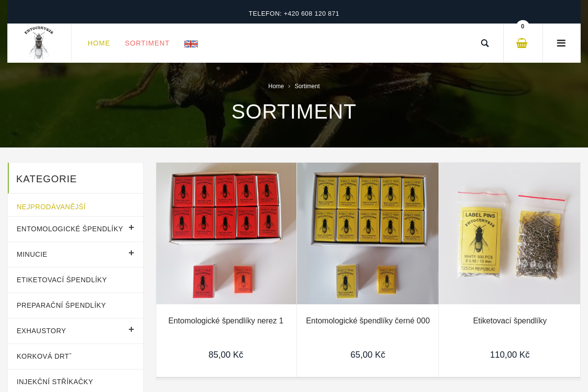Open the search magnifier icon
Screen dimensions: 588x392
tap(485, 43)
